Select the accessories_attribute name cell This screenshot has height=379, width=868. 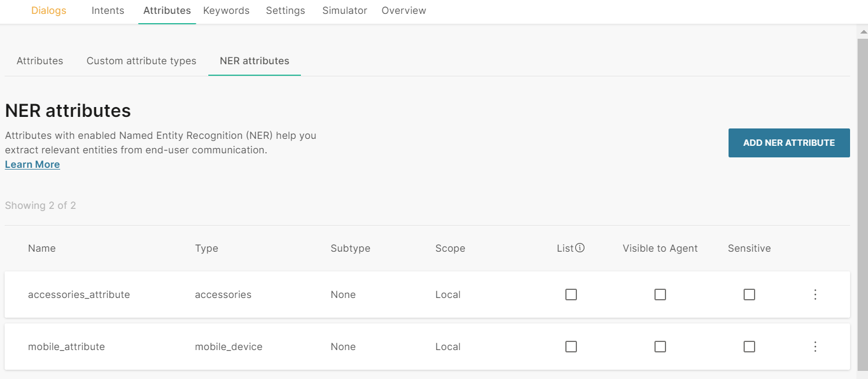[79, 295]
